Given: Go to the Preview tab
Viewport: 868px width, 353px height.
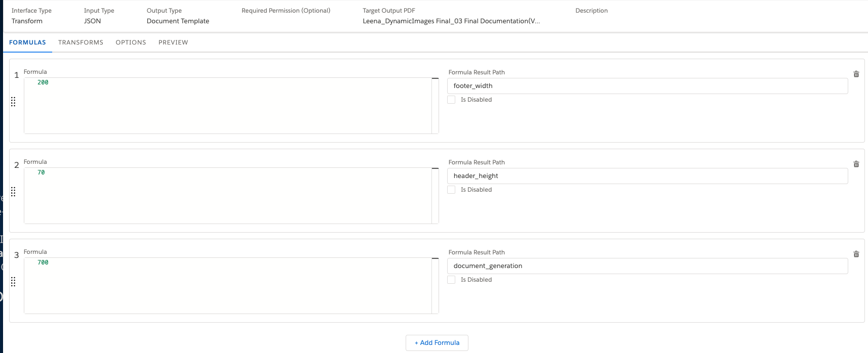Looking at the screenshot, I should (173, 42).
